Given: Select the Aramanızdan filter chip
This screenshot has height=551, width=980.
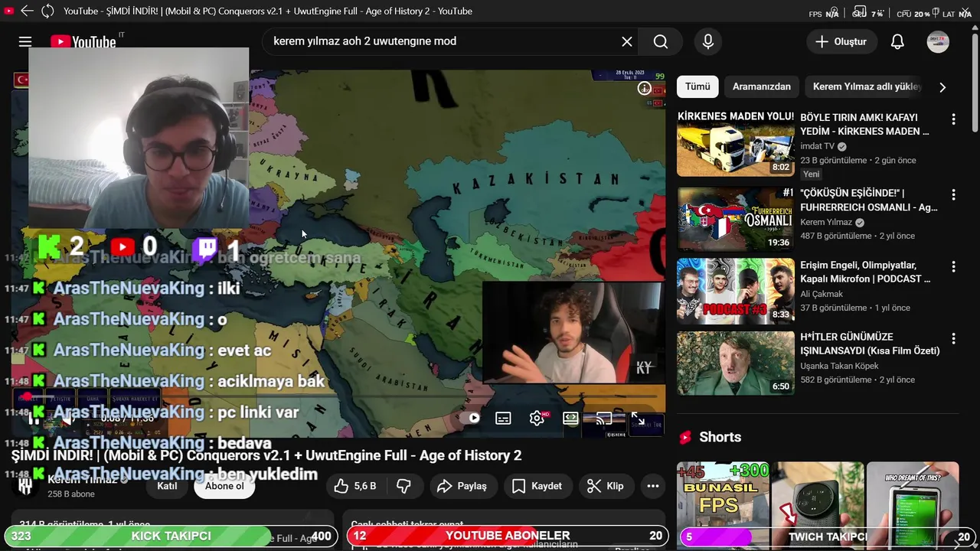Looking at the screenshot, I should pos(761,86).
